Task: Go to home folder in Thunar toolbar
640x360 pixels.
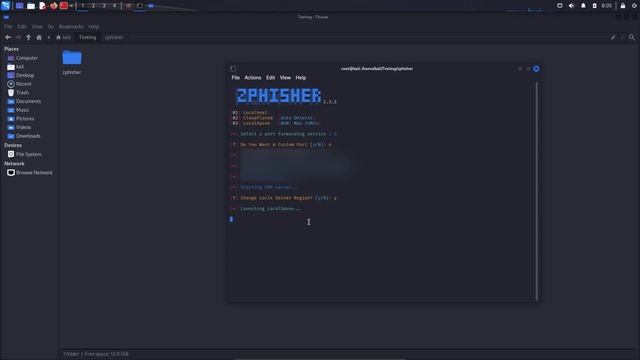Action: 39,37
